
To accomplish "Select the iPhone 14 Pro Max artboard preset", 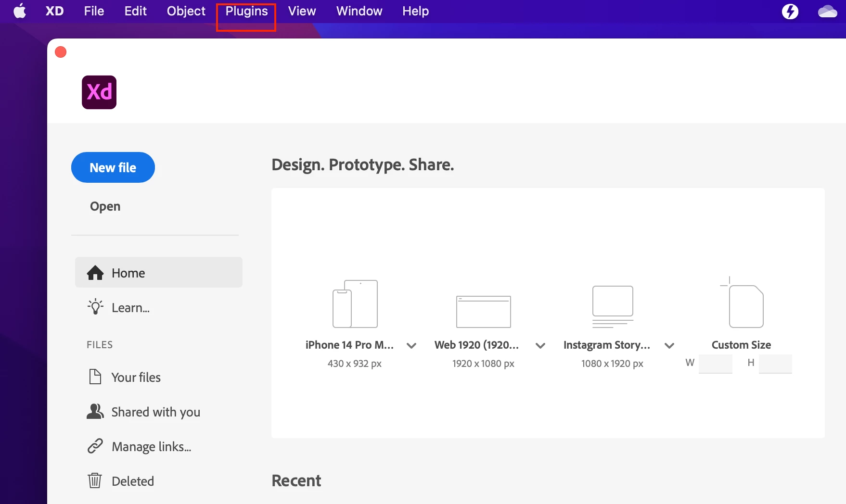I will tap(355, 304).
